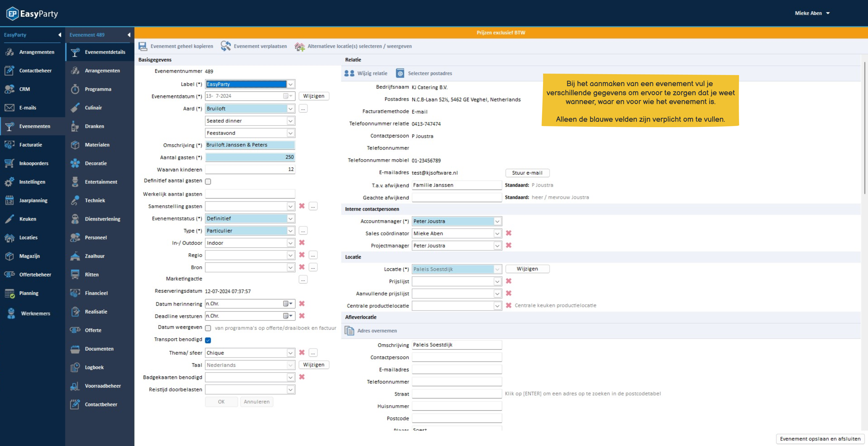Select Documenten in event menu
868x446 pixels.
(x=100, y=349)
